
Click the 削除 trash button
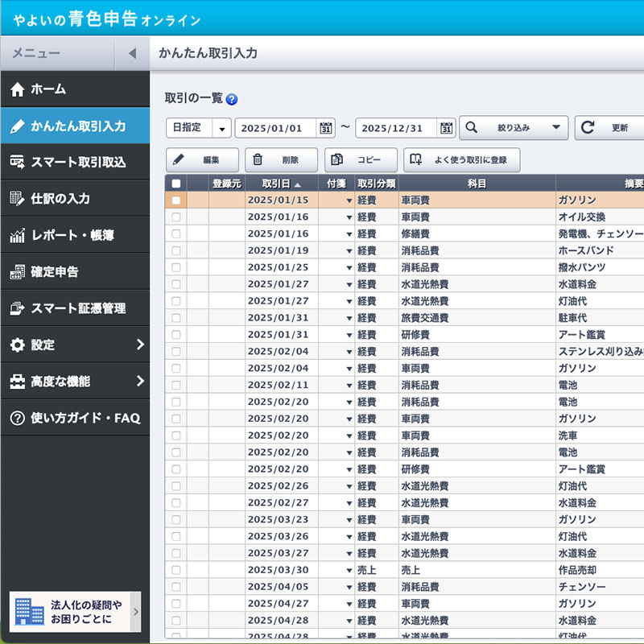[281, 159]
